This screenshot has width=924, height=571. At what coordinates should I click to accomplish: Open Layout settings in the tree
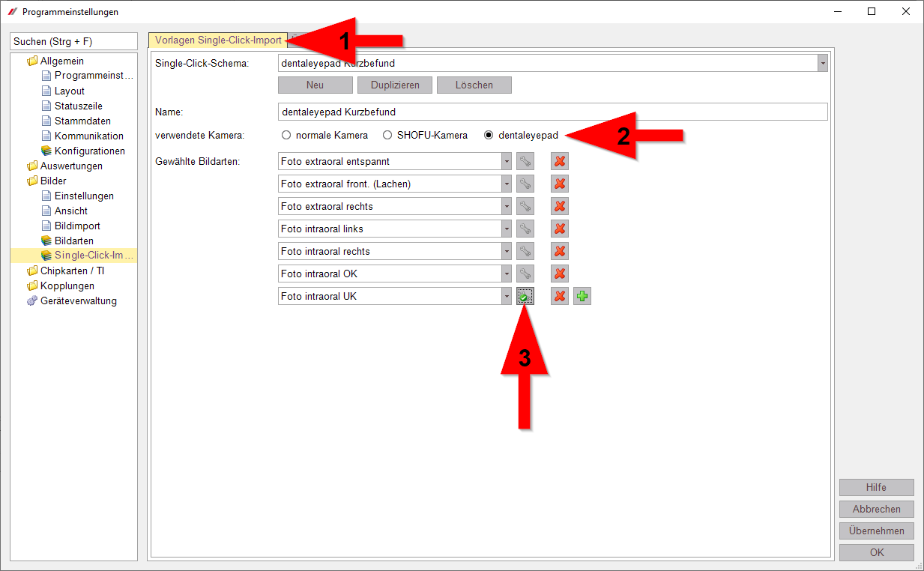coord(70,91)
